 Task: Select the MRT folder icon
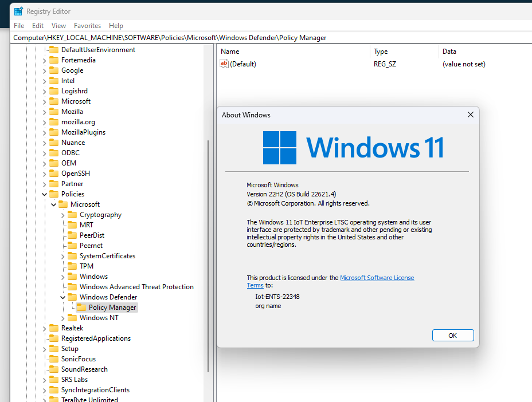coord(72,224)
